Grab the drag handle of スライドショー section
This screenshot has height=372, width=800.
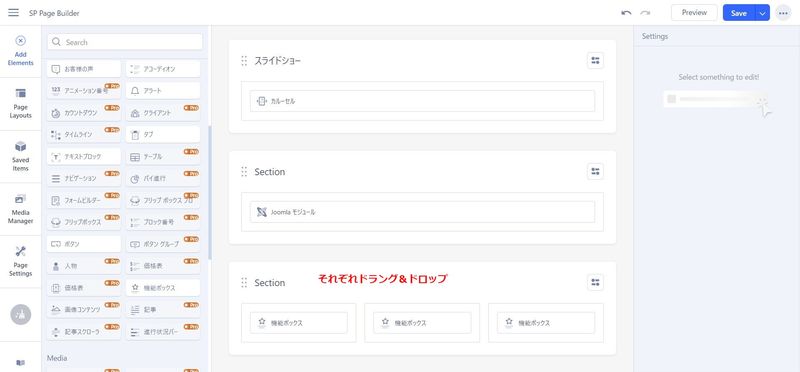[244, 61]
